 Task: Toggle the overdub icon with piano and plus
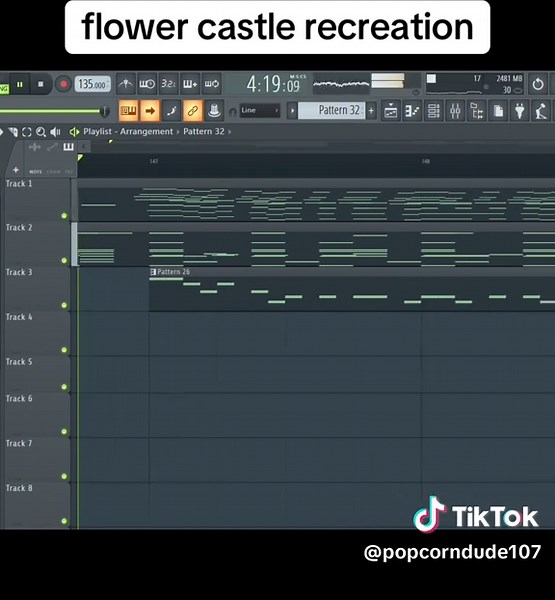(x=190, y=84)
